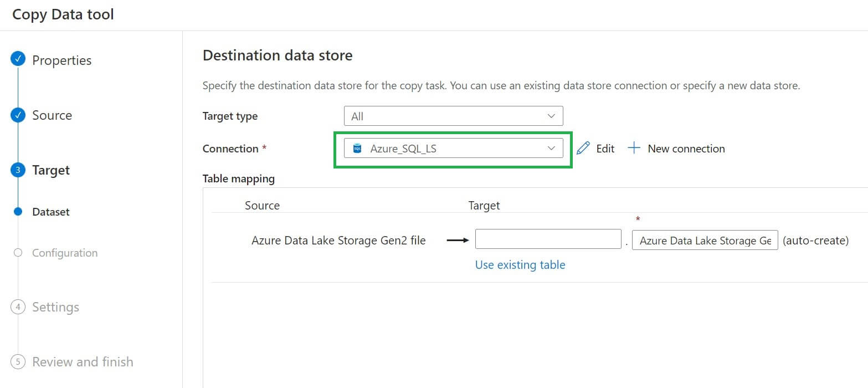Click the New connection button
This screenshot has height=388, width=868.
(686, 149)
